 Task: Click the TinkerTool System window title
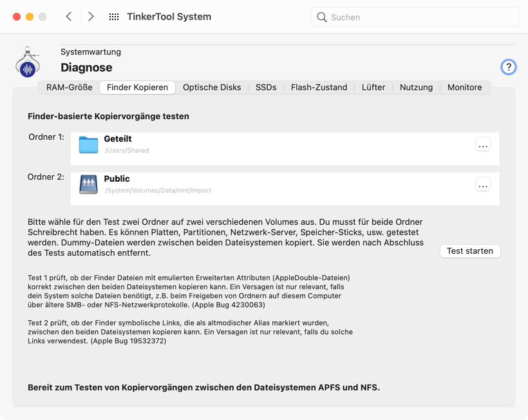coord(169,17)
